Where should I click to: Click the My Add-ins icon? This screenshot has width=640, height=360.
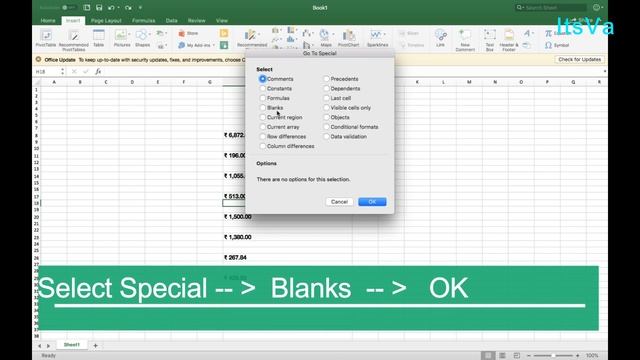click(x=182, y=45)
